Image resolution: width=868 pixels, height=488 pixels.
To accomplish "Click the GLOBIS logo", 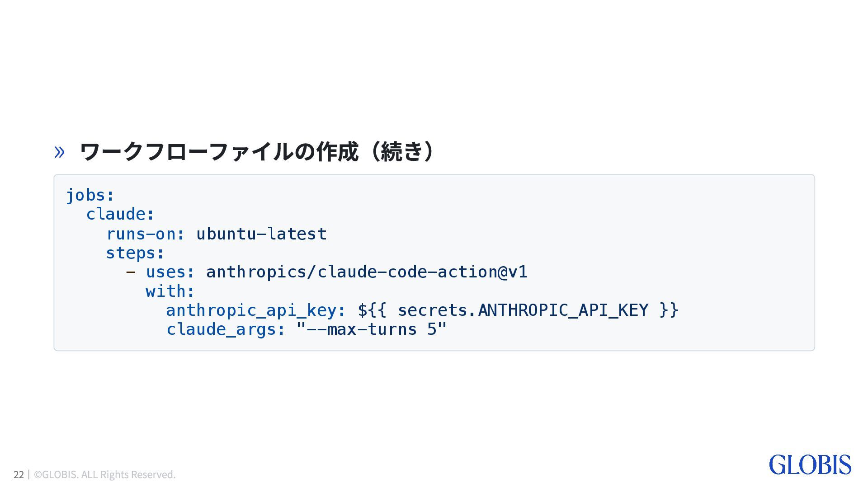I will 810,465.
